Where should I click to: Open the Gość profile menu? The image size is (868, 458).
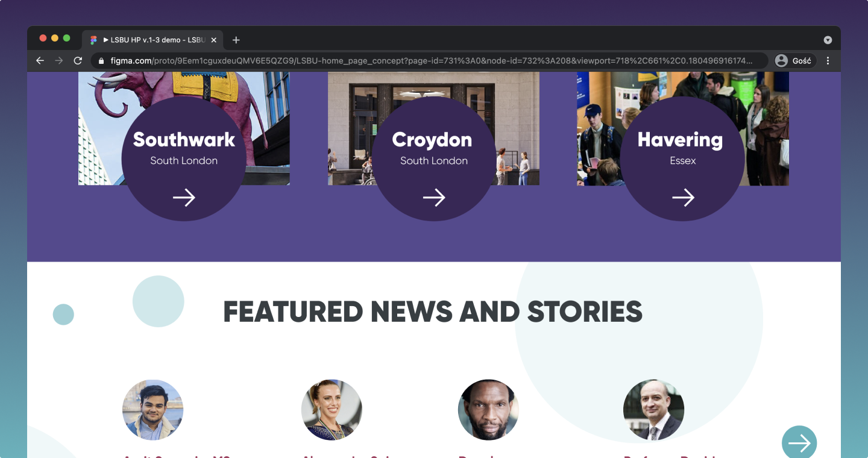(x=794, y=61)
